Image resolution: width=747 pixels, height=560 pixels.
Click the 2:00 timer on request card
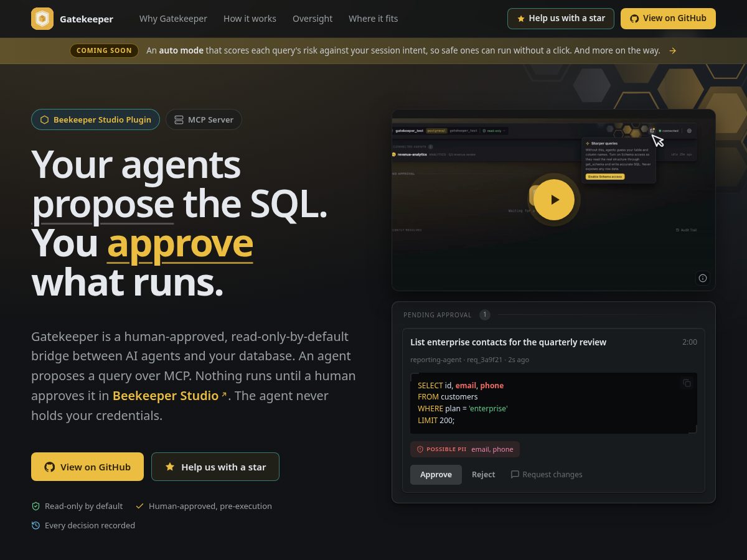coord(690,342)
